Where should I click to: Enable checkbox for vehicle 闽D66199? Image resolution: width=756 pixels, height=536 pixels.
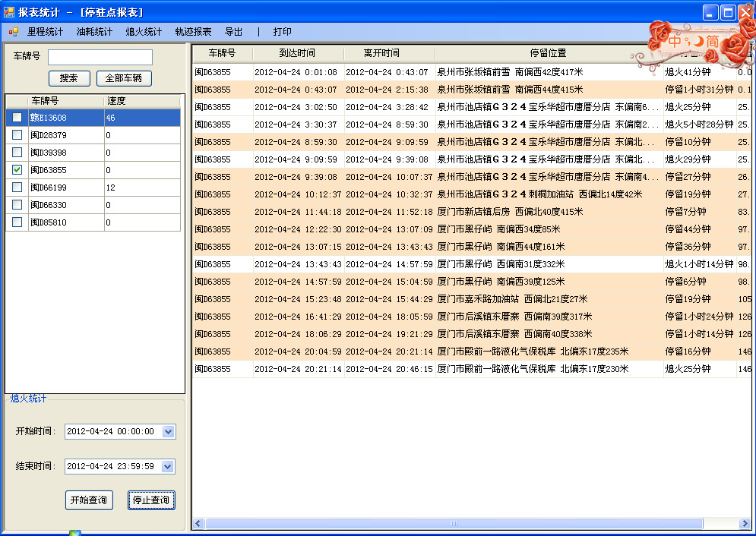pos(17,188)
